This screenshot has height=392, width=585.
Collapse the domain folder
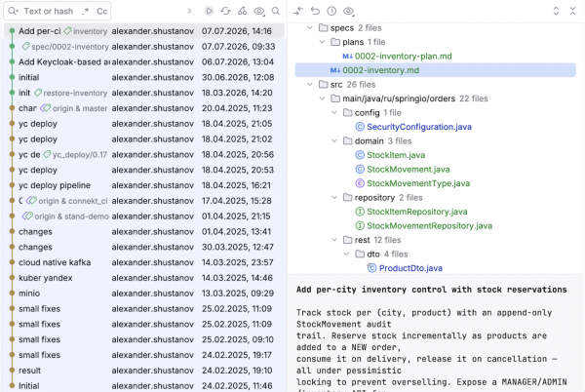[334, 141]
